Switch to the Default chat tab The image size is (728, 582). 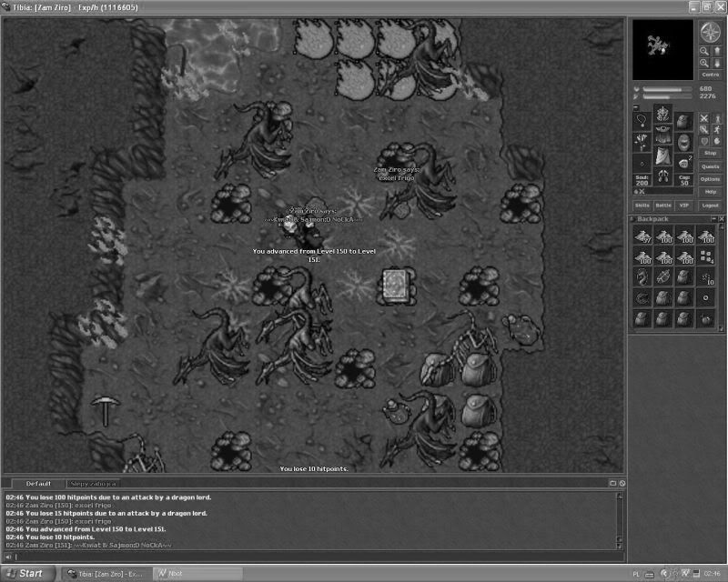38,484
